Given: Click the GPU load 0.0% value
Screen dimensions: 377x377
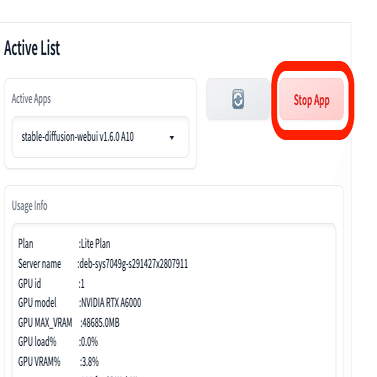Looking at the screenshot, I should 89,342.
